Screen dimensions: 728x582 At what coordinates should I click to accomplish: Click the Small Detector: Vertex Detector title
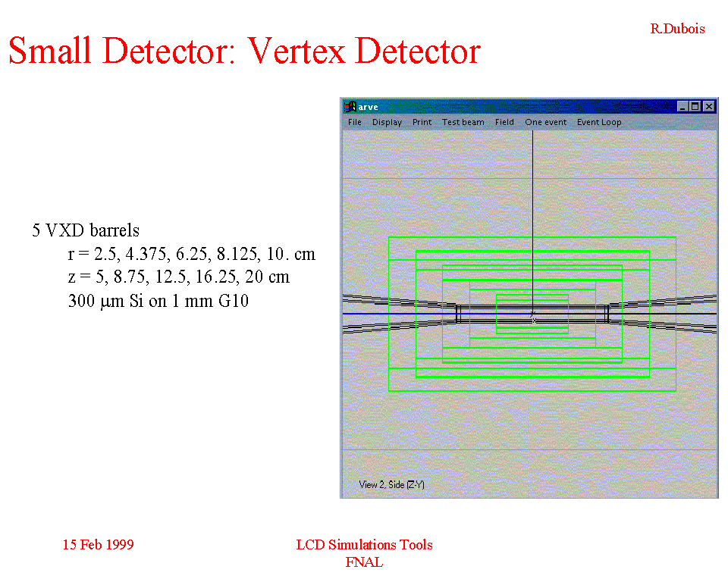pos(244,51)
